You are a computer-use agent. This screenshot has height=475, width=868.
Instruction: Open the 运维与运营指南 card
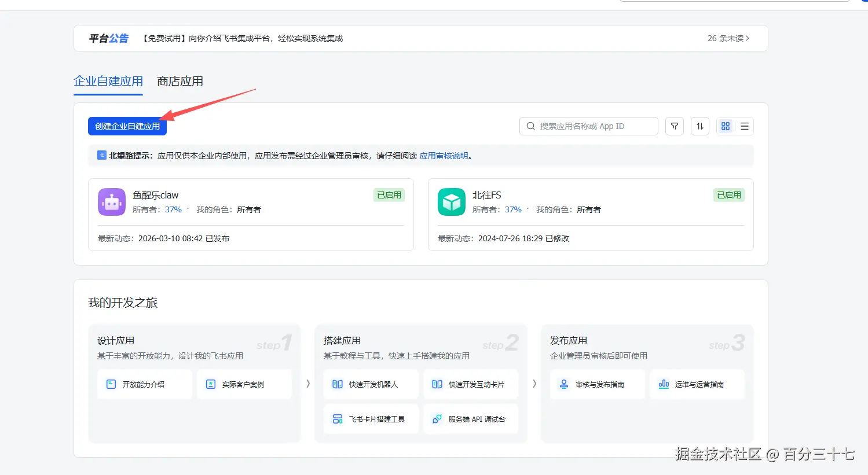697,384
